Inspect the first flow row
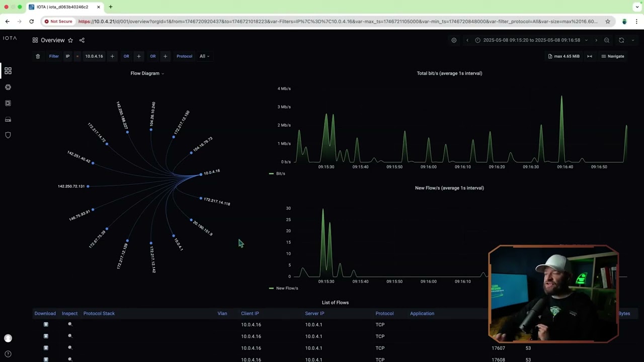 pos(70,325)
